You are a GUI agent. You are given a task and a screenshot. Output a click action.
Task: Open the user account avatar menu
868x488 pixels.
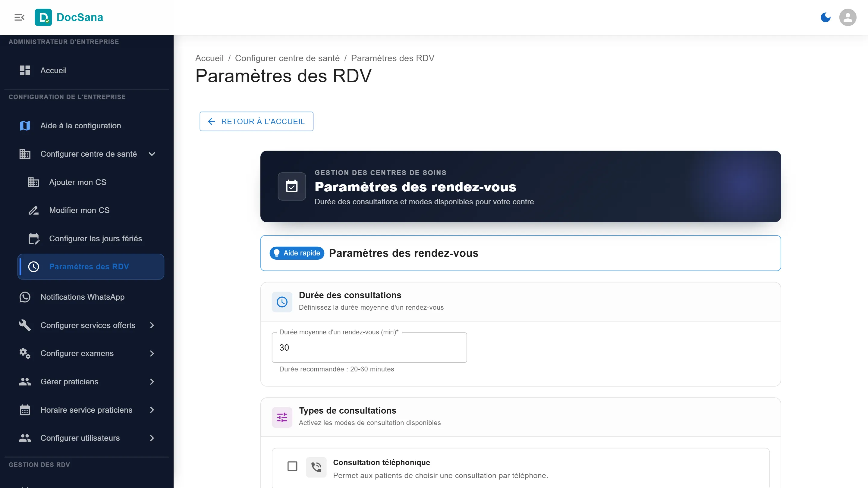[848, 17]
